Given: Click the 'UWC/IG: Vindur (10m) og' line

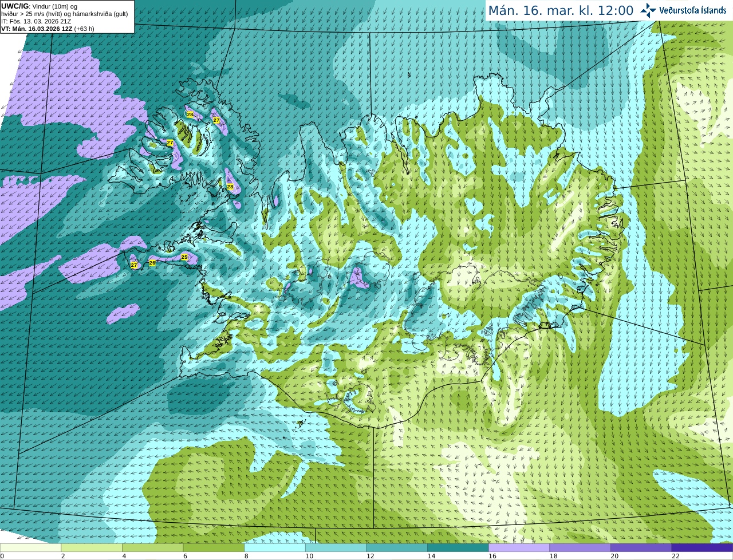Looking at the screenshot, I should pyautogui.click(x=40, y=6).
